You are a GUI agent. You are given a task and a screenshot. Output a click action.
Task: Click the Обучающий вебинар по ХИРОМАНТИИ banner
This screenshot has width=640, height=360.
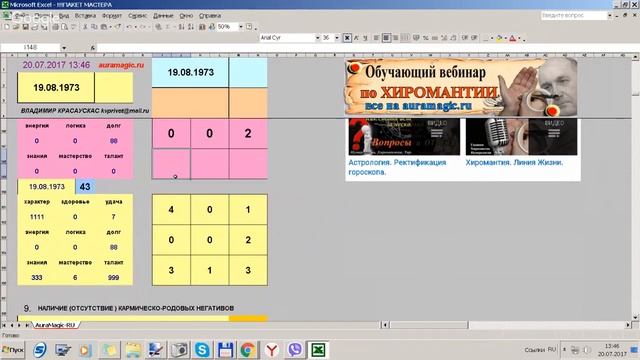[x=461, y=87]
